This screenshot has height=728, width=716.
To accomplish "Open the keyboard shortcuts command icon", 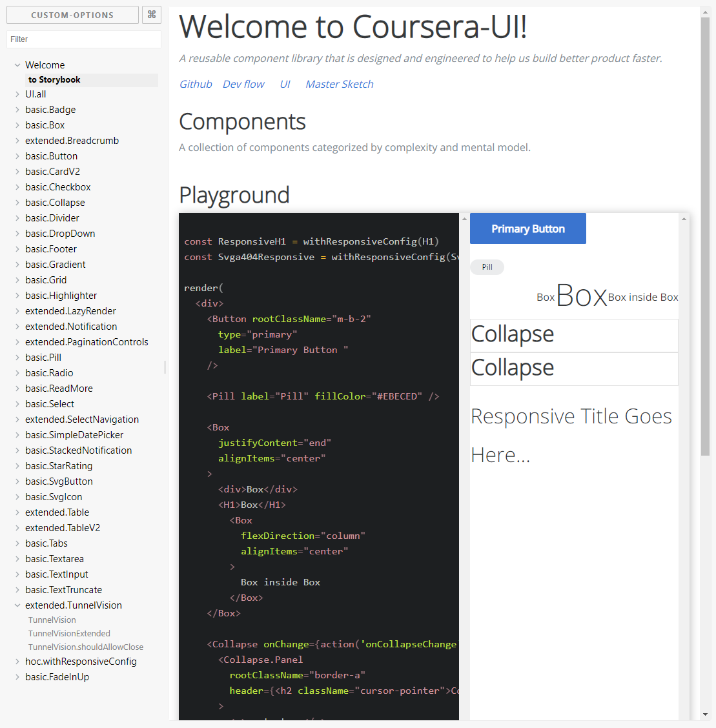I will coord(151,15).
